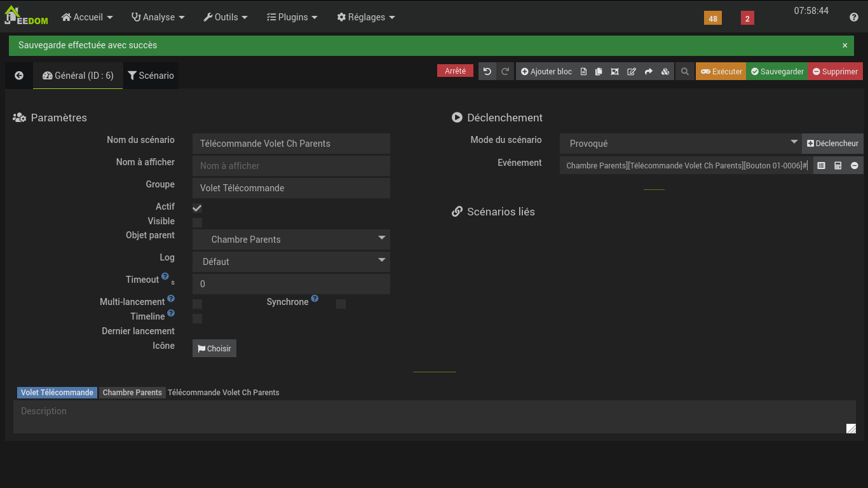The image size is (868, 488).
Task: Remove the trigger with the minus icon
Action: 854,166
